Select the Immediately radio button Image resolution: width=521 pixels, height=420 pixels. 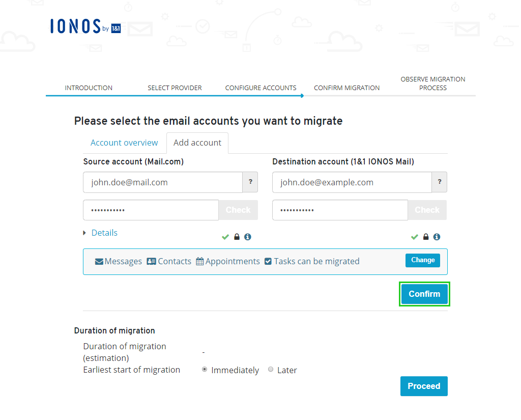click(205, 370)
